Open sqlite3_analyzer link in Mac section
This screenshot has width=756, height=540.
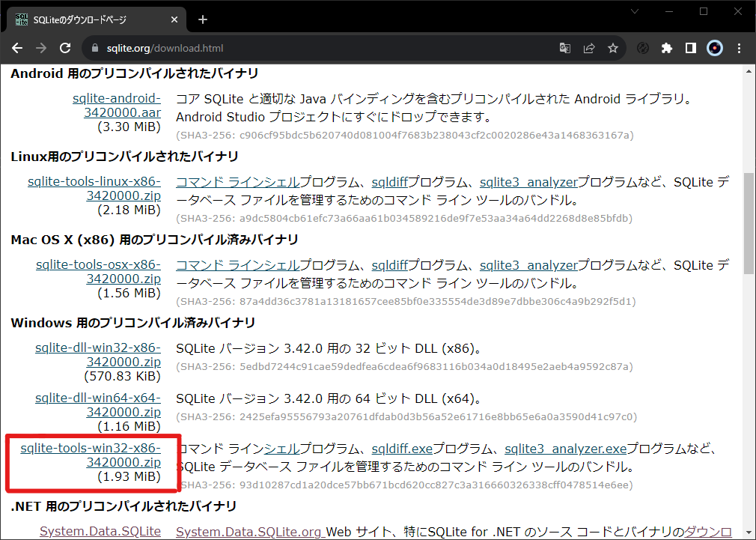click(x=528, y=265)
